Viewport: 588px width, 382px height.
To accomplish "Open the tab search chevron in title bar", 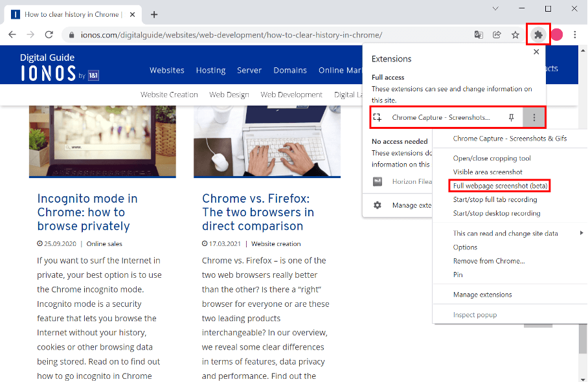I will 495,8.
